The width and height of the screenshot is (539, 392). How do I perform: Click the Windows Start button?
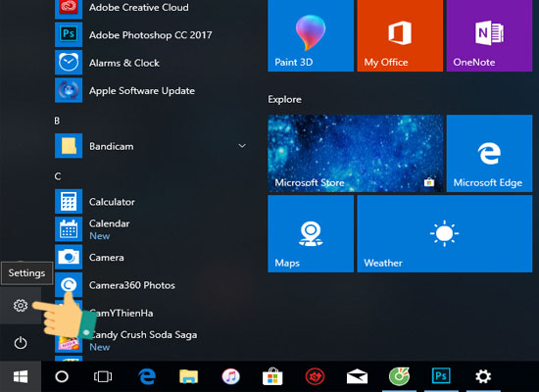pos(21,376)
